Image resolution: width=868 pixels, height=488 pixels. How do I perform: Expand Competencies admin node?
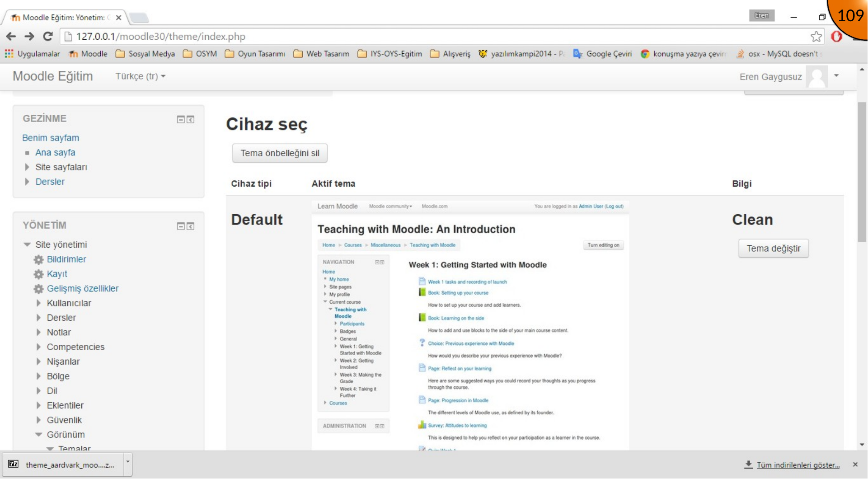click(38, 347)
